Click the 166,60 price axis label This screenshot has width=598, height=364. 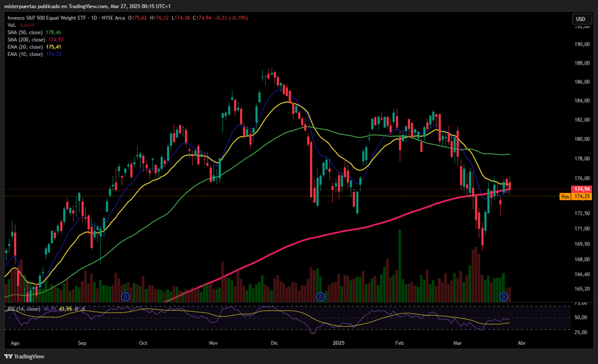[x=581, y=274]
